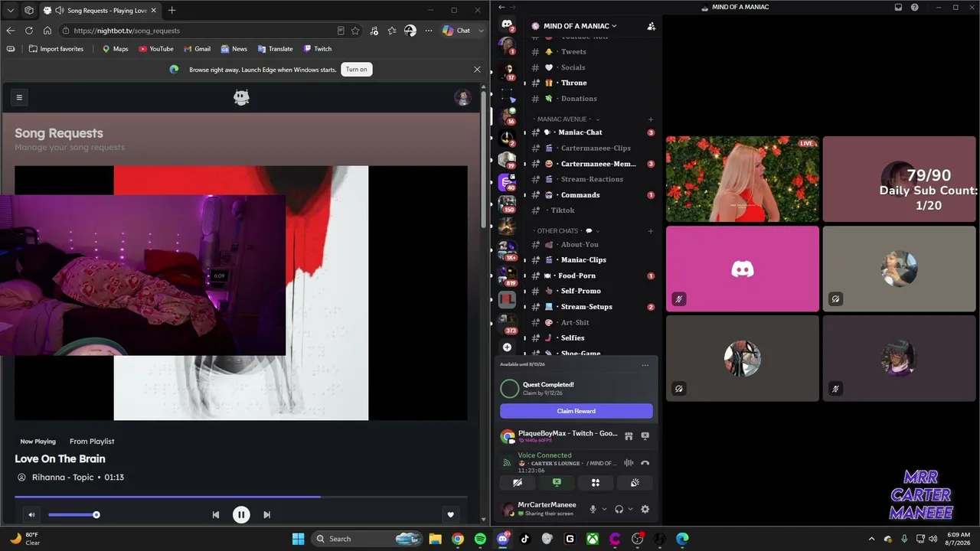Image resolution: width=980 pixels, height=551 pixels.
Task: Mute the song request volume speaker
Action: [31, 515]
